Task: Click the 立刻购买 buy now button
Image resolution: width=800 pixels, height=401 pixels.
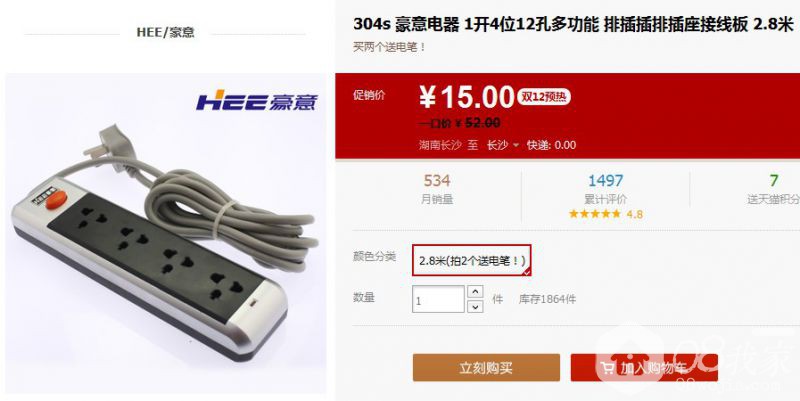Action: coord(486,367)
